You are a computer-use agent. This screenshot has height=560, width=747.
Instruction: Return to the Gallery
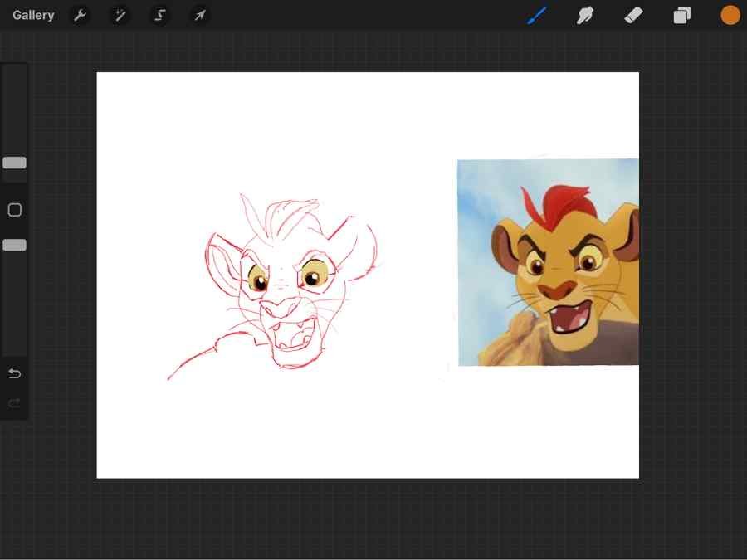coord(33,15)
